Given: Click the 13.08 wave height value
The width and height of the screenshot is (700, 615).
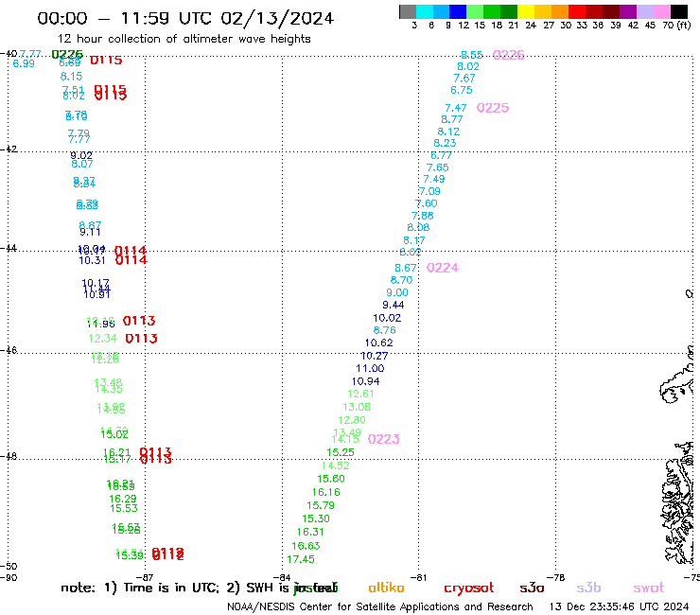Looking at the screenshot, I should coord(357,407).
